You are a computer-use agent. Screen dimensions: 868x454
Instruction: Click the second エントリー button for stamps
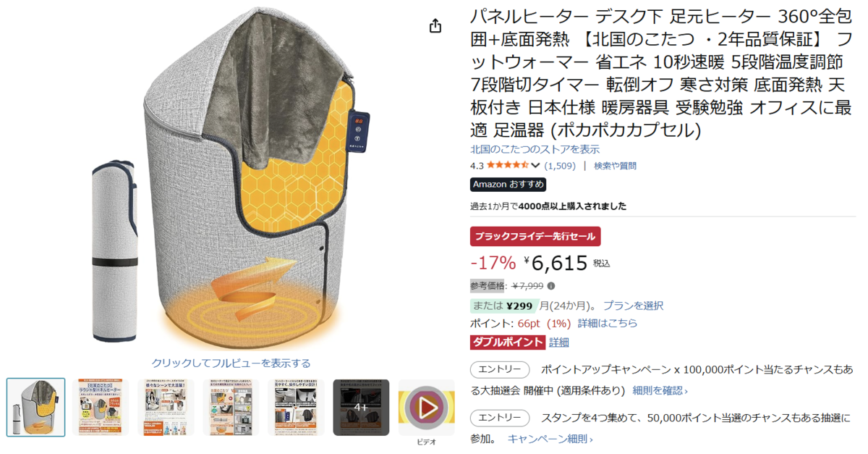coord(499,418)
